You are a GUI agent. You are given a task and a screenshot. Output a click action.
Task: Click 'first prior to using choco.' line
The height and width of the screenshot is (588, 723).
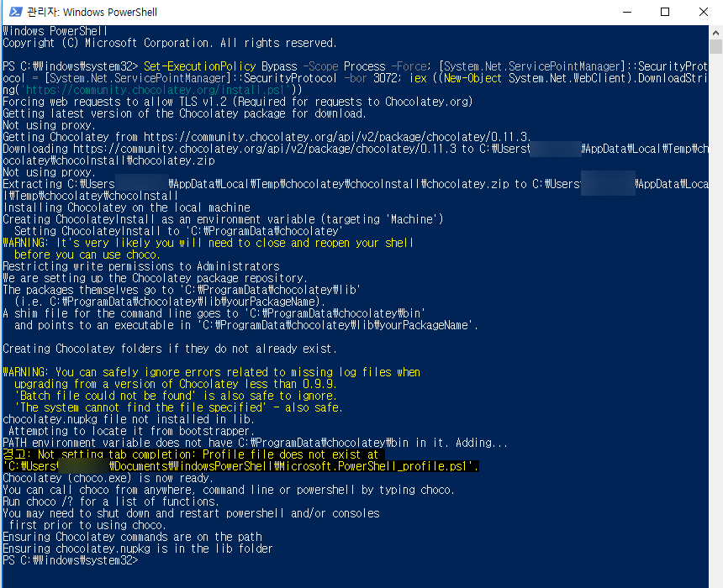pos(87,525)
